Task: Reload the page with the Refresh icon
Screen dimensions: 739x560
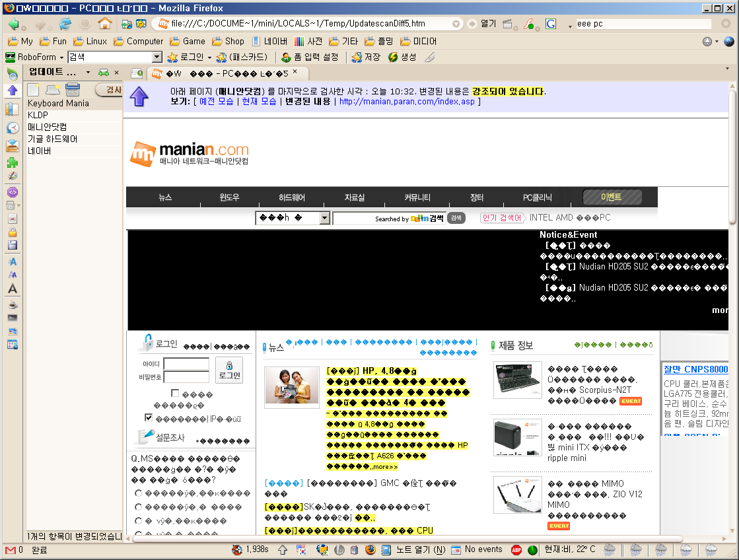Action: 65,24
